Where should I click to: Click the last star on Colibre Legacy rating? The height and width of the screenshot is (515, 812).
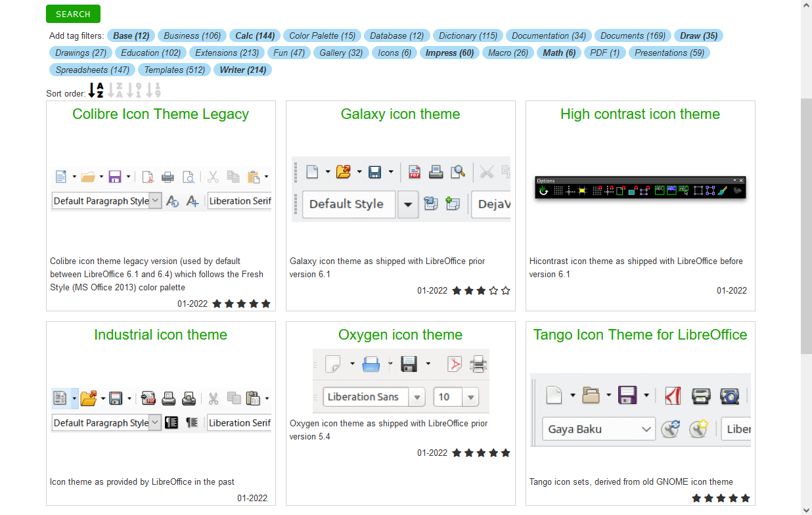click(265, 303)
